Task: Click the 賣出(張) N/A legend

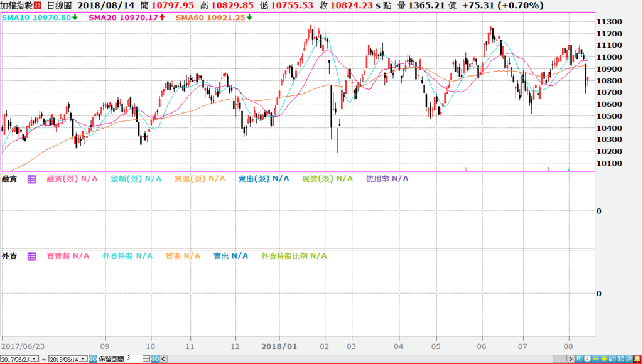Action: point(264,179)
